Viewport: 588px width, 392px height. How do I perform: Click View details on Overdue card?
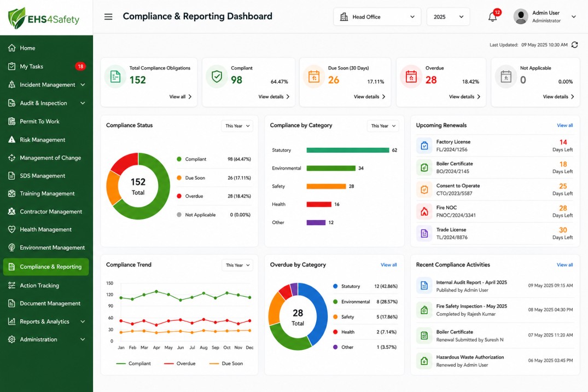coord(464,96)
